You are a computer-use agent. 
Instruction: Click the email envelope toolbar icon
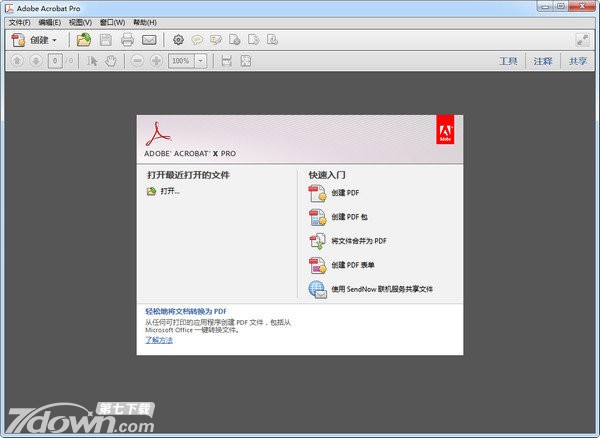tap(149, 40)
